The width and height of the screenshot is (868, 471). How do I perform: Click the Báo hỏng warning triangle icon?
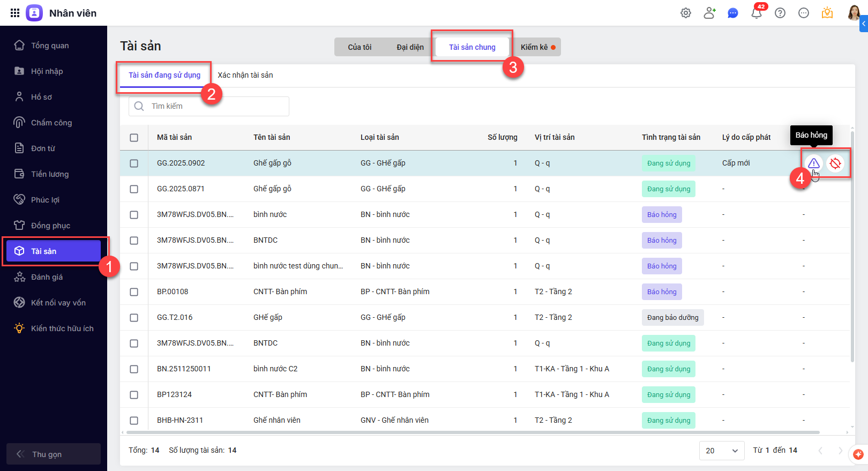(813, 163)
